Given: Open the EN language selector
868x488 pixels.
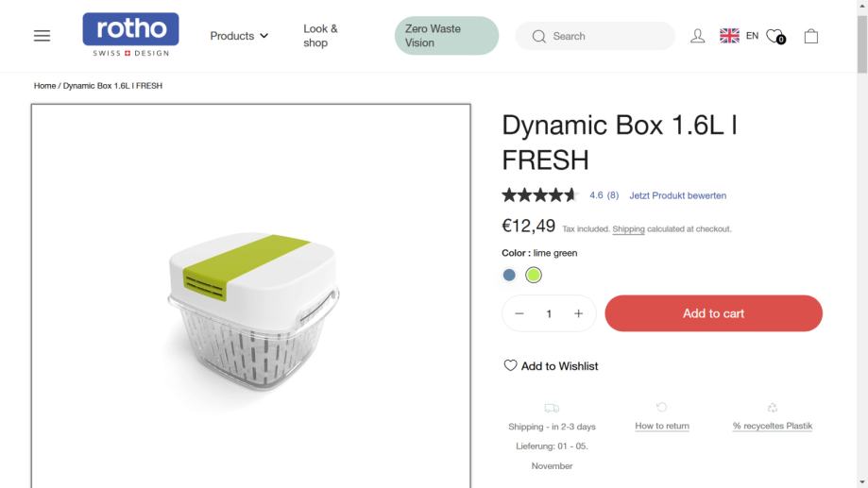Looking at the screenshot, I should [740, 36].
